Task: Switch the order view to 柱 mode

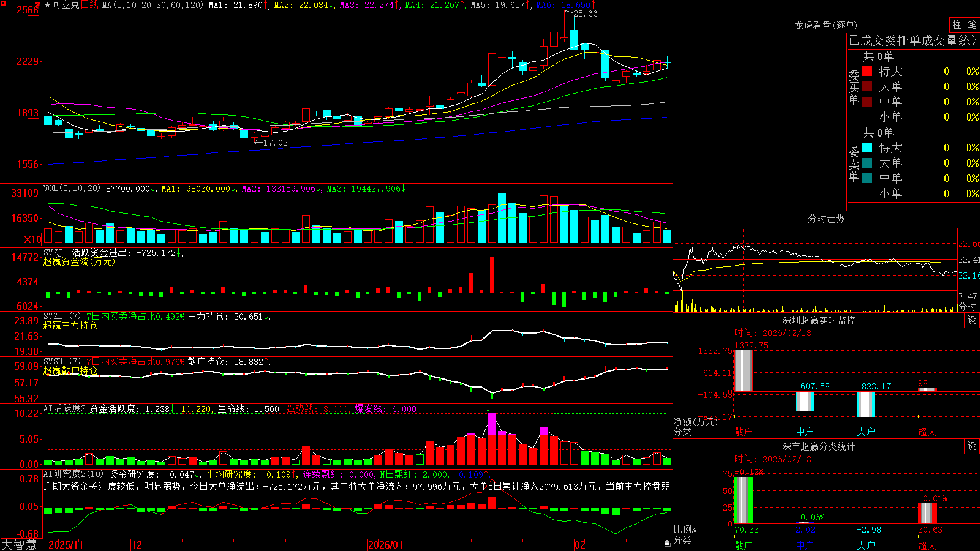Action: click(957, 24)
